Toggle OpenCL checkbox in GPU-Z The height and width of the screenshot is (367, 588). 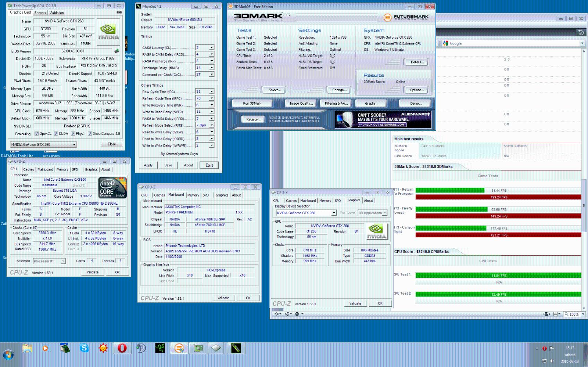(x=36, y=134)
